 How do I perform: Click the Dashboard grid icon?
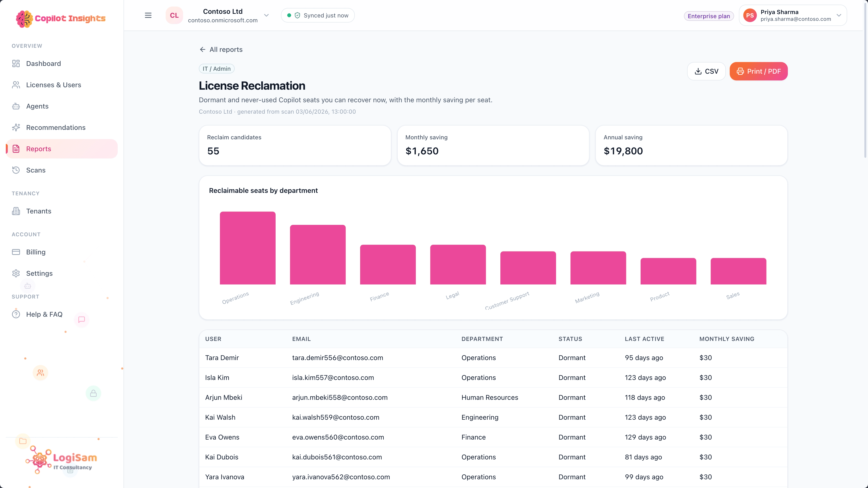point(16,64)
